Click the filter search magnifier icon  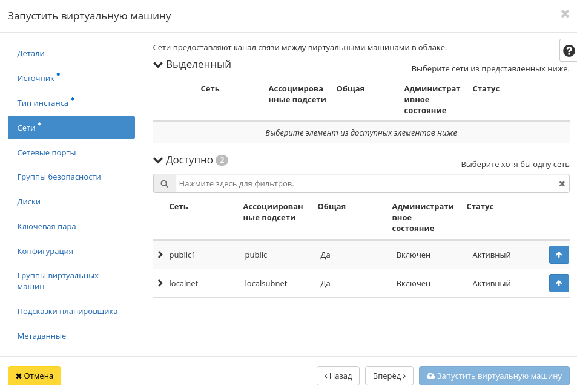point(164,183)
